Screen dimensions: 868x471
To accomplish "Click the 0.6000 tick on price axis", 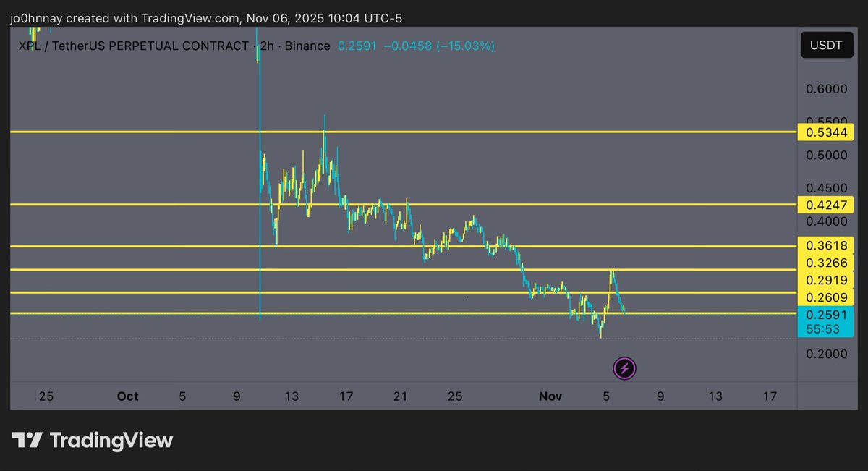I will pos(825,89).
